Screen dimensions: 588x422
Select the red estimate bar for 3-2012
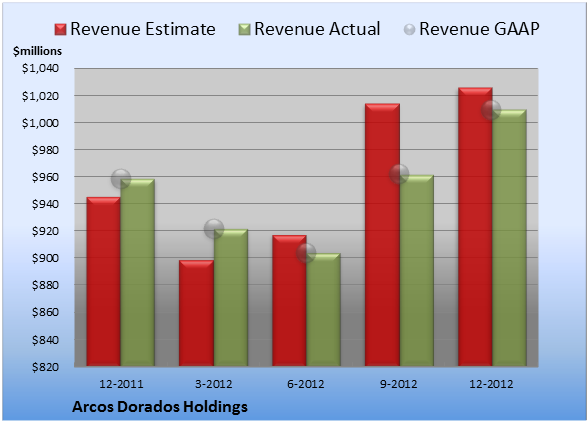(x=196, y=313)
